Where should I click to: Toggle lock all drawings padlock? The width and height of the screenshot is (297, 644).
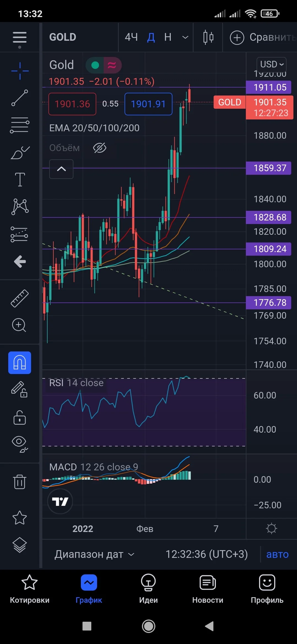tap(20, 417)
